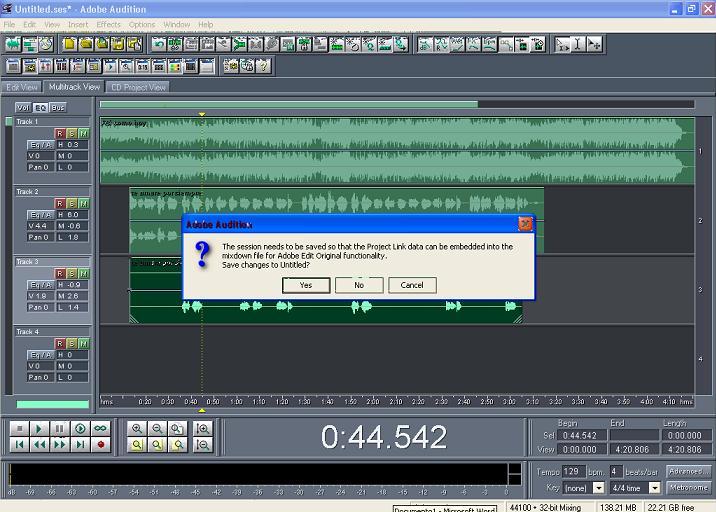This screenshot has height=512, width=716.
Task: Arm Track 4 for recording
Action: pos(60,343)
